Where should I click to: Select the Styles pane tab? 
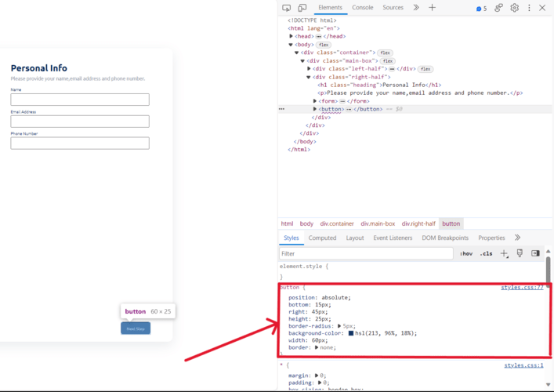point(291,238)
